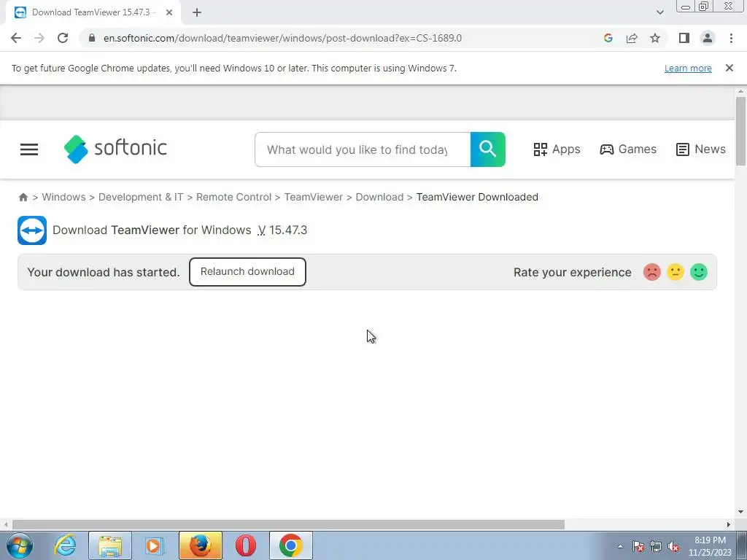
Task: Click the browser Back arrow
Action: tap(16, 38)
